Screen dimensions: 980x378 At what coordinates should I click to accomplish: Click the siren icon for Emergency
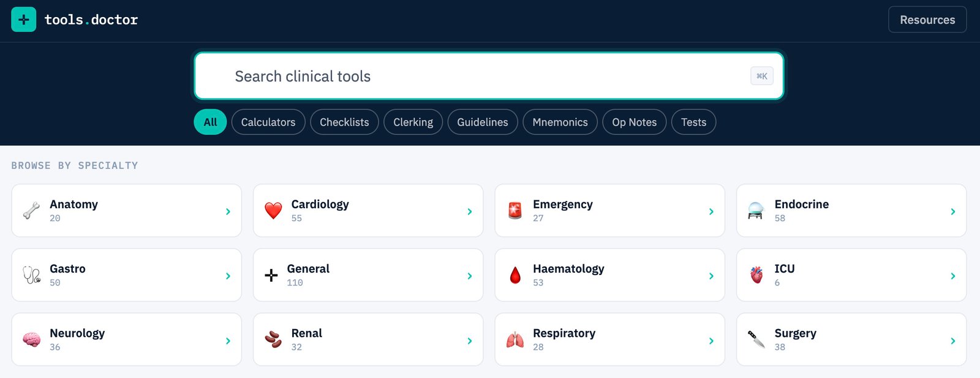(515, 211)
